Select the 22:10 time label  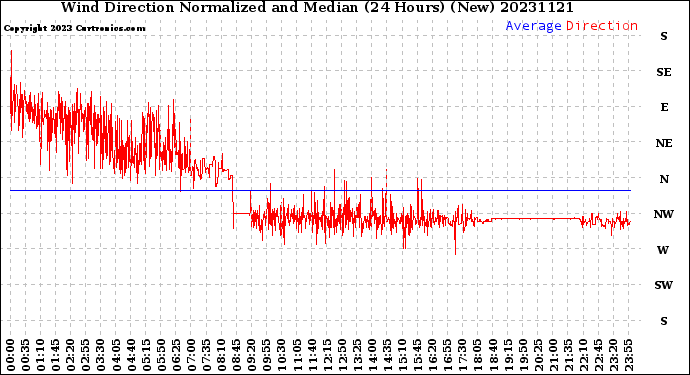point(584,356)
